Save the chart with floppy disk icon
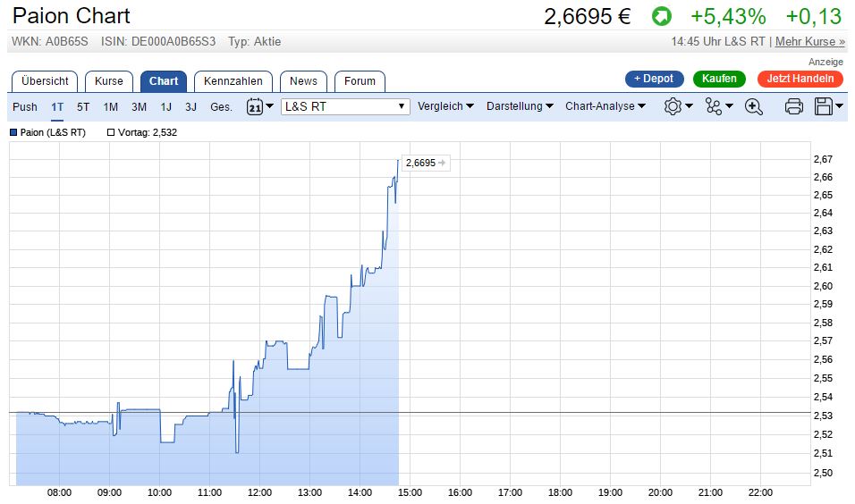 (824, 106)
